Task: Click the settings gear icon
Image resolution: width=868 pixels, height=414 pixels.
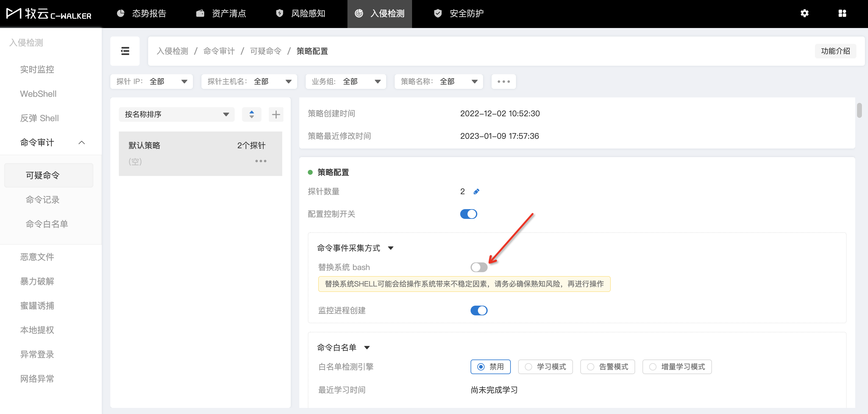Action: tap(804, 13)
